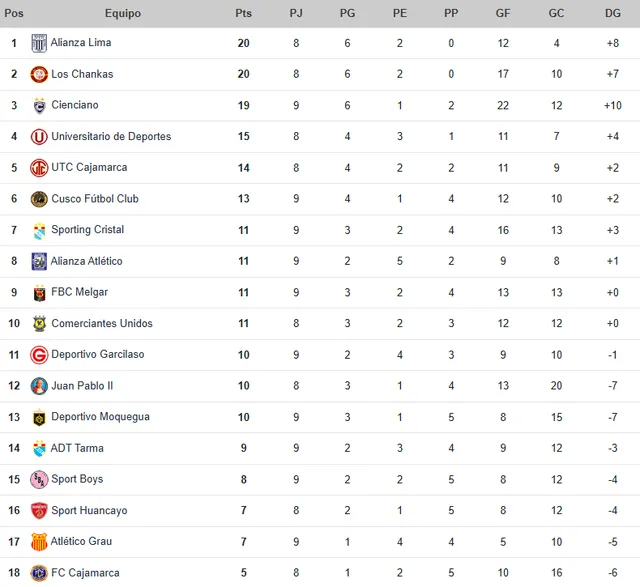This screenshot has width=640, height=587.
Task: Click the Los Chankas team logo
Action: pos(39,74)
